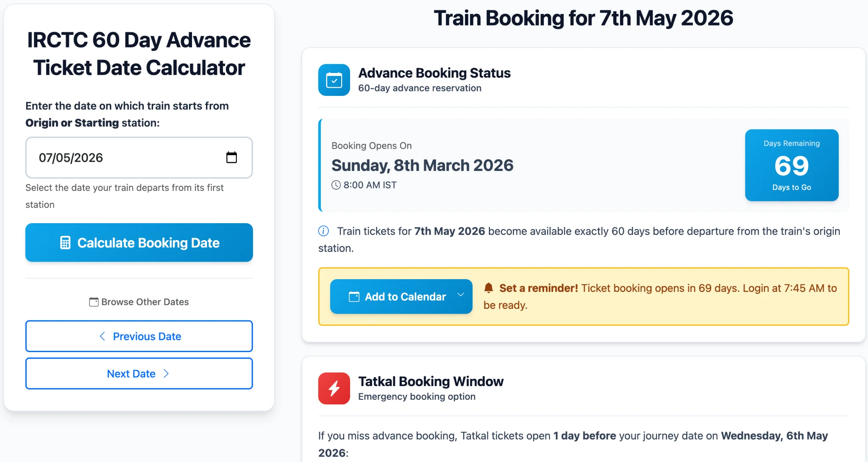Click the Train Booking for 7th May 2026 title
Viewport: 868px width, 462px height.
pos(583,18)
